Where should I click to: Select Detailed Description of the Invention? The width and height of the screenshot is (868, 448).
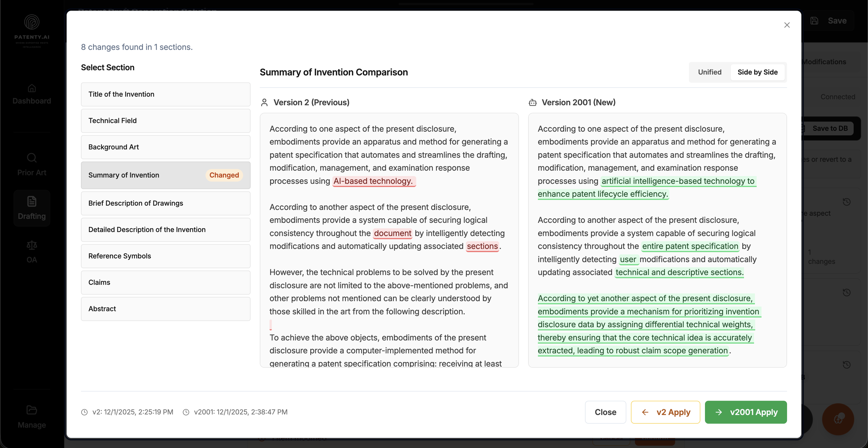click(x=165, y=229)
